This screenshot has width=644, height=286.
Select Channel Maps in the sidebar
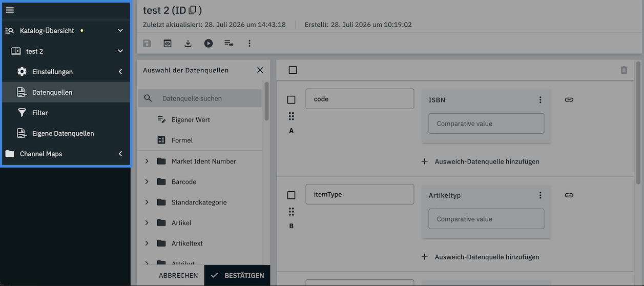[x=66, y=154]
